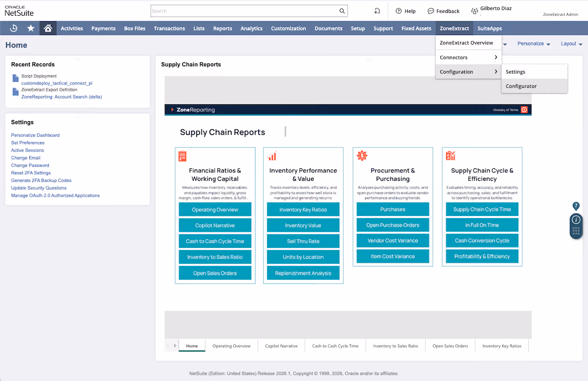This screenshot has width=588, height=381.
Task: Open the ZoneExtract menu
Action: [x=454, y=28]
